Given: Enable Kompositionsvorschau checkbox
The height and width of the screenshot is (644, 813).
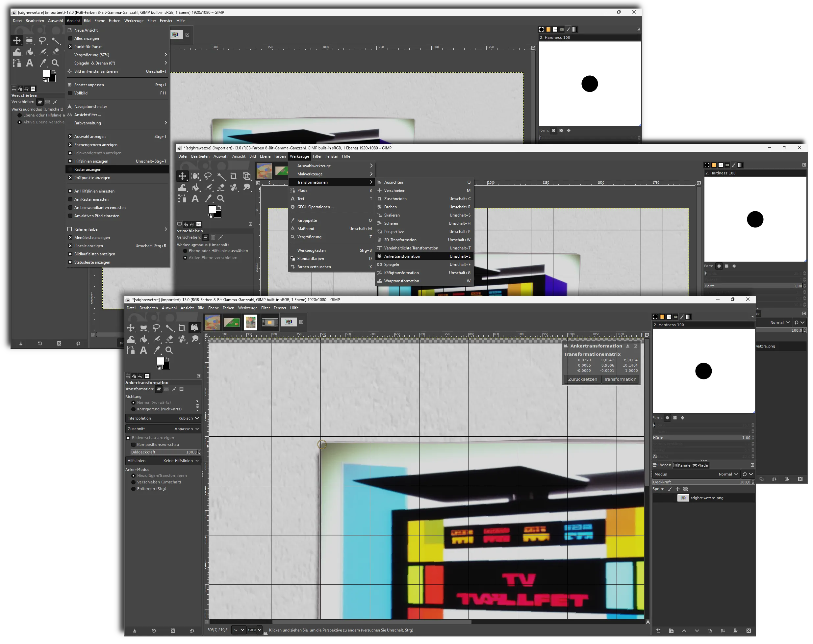Looking at the screenshot, I should [134, 445].
